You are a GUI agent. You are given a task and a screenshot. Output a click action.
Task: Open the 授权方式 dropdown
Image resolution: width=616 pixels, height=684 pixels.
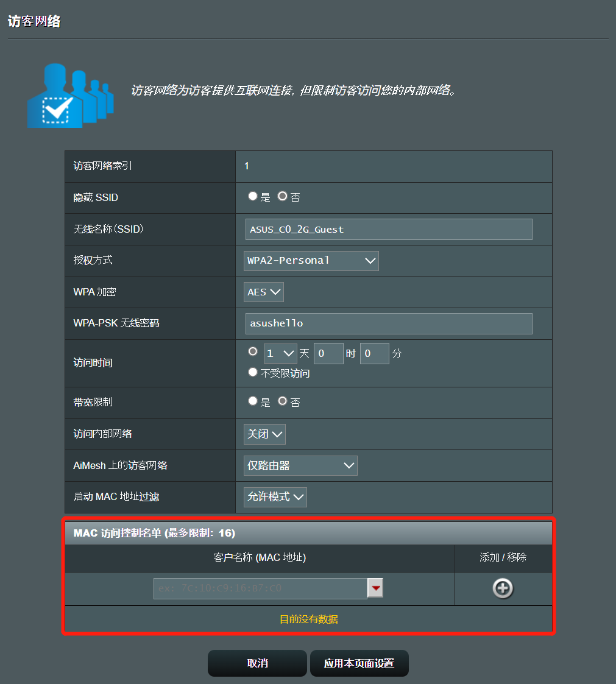(311, 260)
